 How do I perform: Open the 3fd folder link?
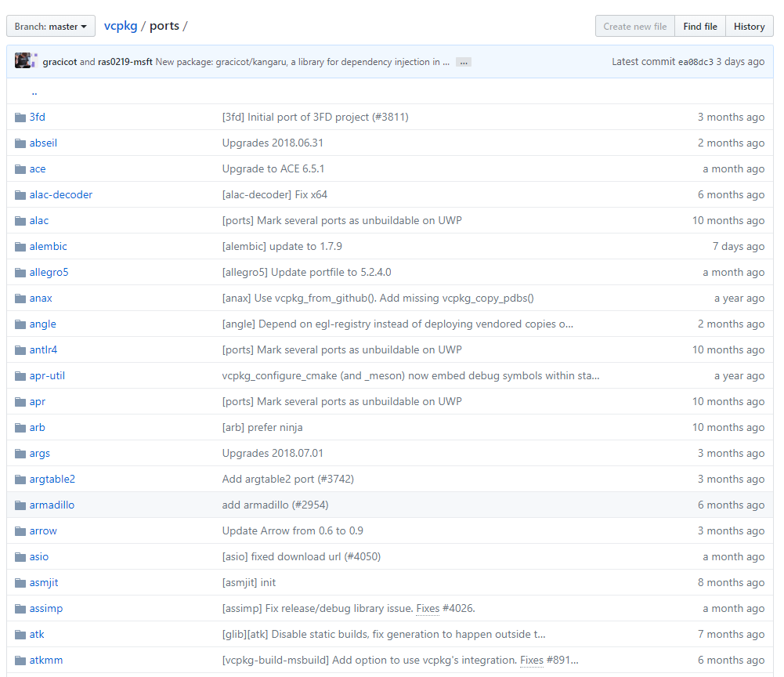coord(38,117)
